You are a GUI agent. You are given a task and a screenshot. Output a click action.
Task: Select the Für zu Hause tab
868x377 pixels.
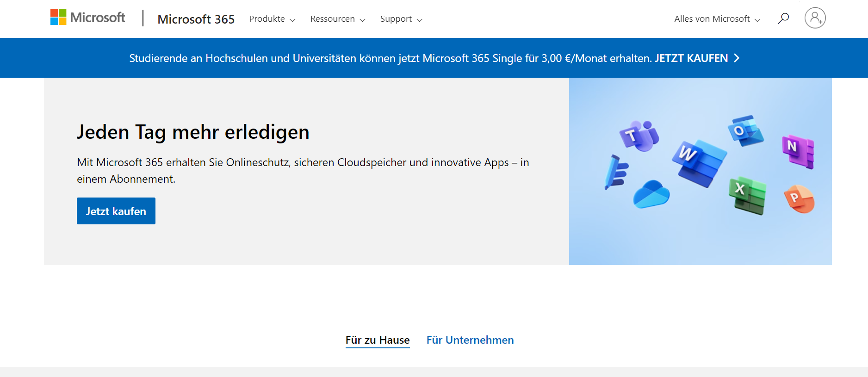click(x=378, y=340)
